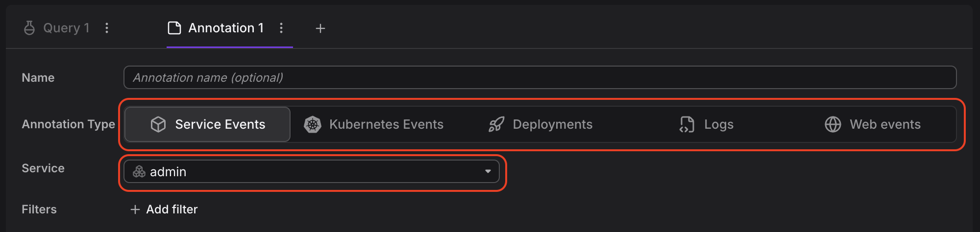Switch to the Query 1 tab
Viewport: 980px width, 232px height.
click(x=66, y=28)
